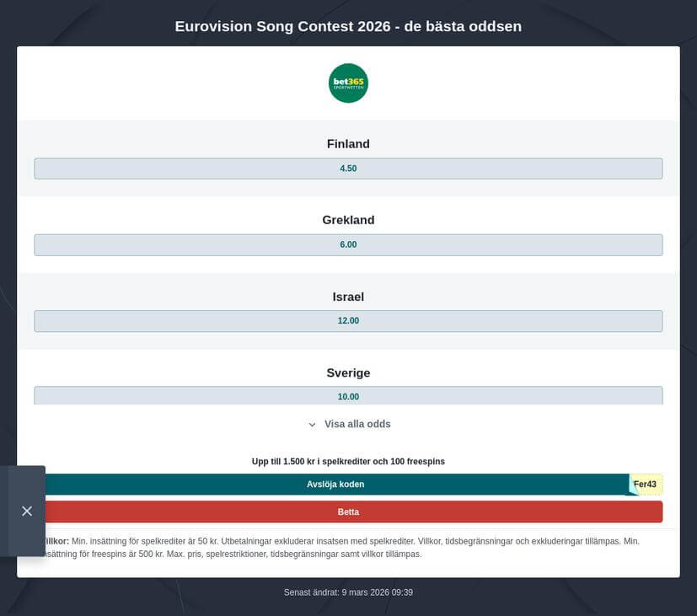697x616 pixels.
Task: Expand the full odds list
Action: point(356,424)
